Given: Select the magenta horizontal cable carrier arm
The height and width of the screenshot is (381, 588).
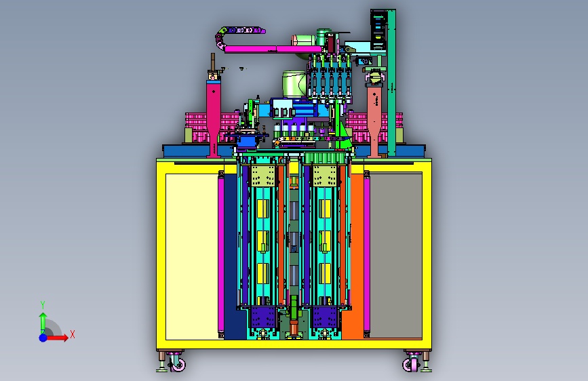Looking at the screenshot, I should (x=273, y=49).
